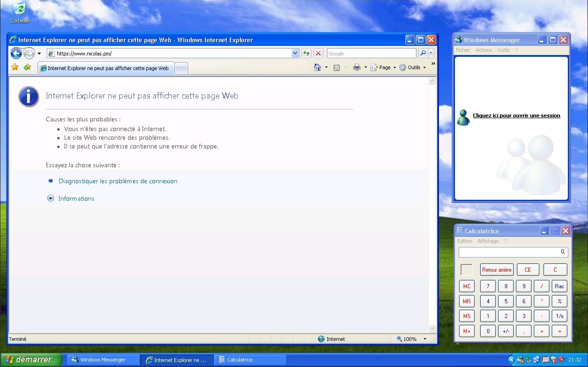Open the recent pages dropdown beside Forward
This screenshot has width=588, height=367.
[39, 54]
